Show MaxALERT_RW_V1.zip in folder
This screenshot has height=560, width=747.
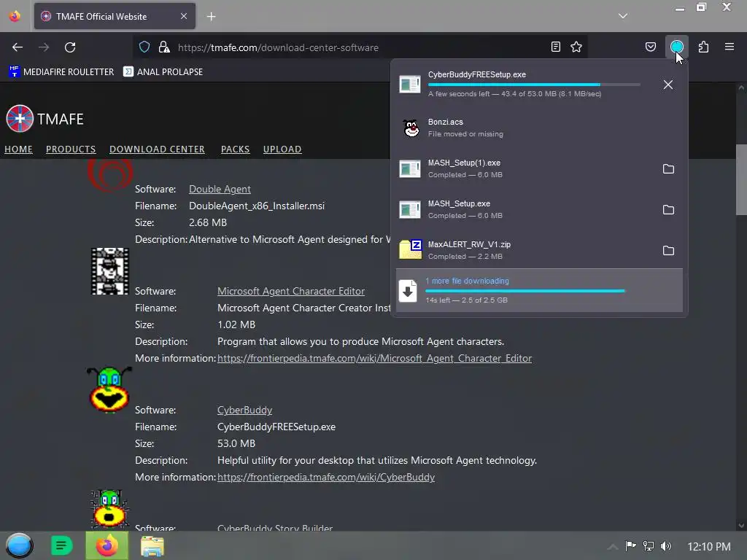(x=668, y=251)
